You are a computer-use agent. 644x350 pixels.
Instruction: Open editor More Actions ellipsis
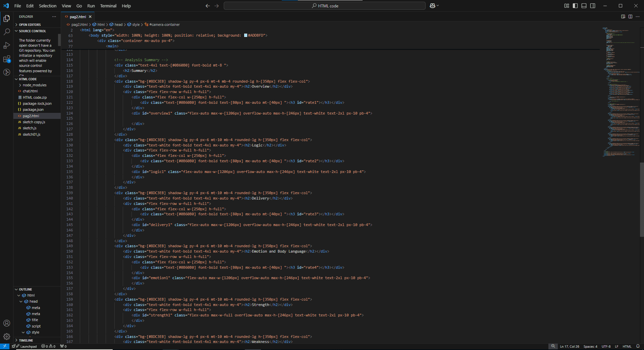[x=638, y=16]
